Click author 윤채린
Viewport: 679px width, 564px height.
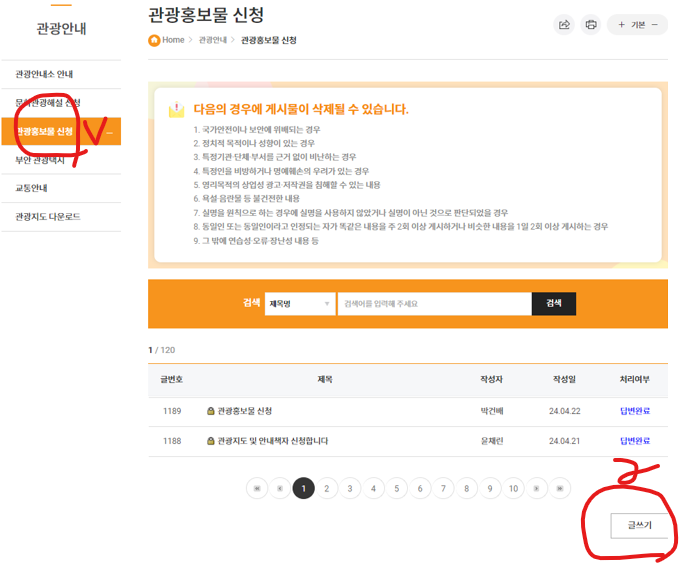tap(492, 441)
